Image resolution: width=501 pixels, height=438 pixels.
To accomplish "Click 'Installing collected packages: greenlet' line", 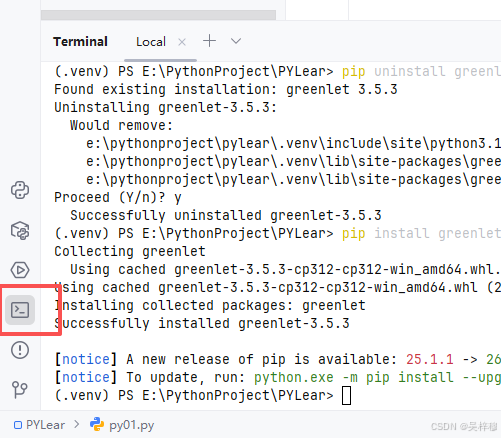I will [x=210, y=305].
